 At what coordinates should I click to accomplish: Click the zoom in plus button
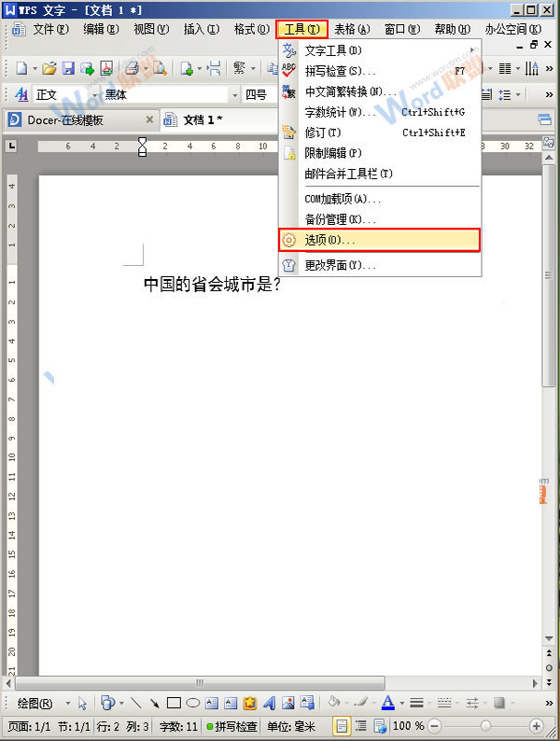[x=536, y=726]
